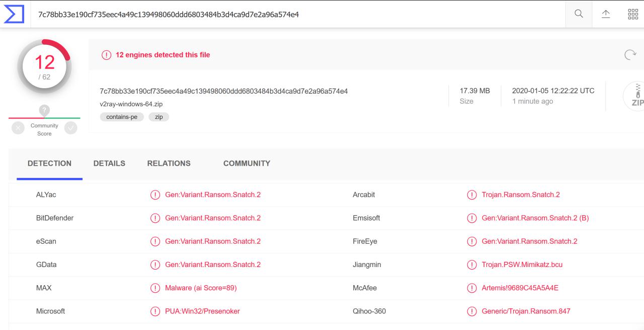Viewport: 644px width, 330px height.
Task: Click the warning icon in Jiangmin row
Action: point(472,265)
